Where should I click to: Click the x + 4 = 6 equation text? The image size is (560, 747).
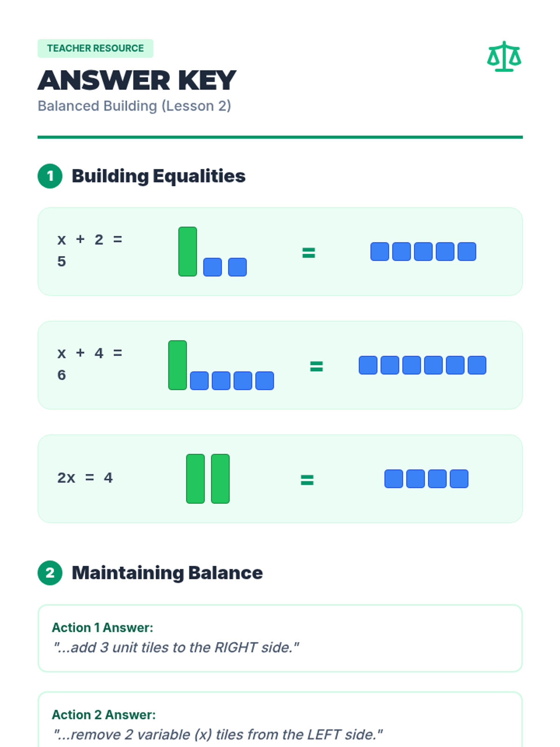89,364
